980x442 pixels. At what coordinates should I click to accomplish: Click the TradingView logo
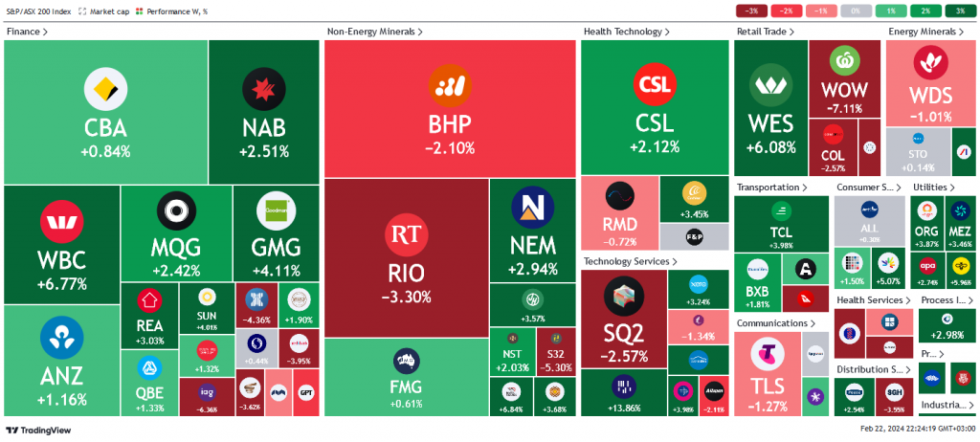coord(38,431)
